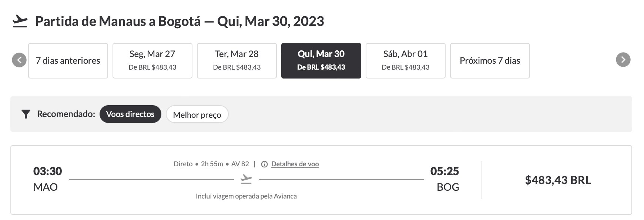Choose the $483,43 BRL fare
Viewport: 644px width, 220px height.
[x=558, y=180]
